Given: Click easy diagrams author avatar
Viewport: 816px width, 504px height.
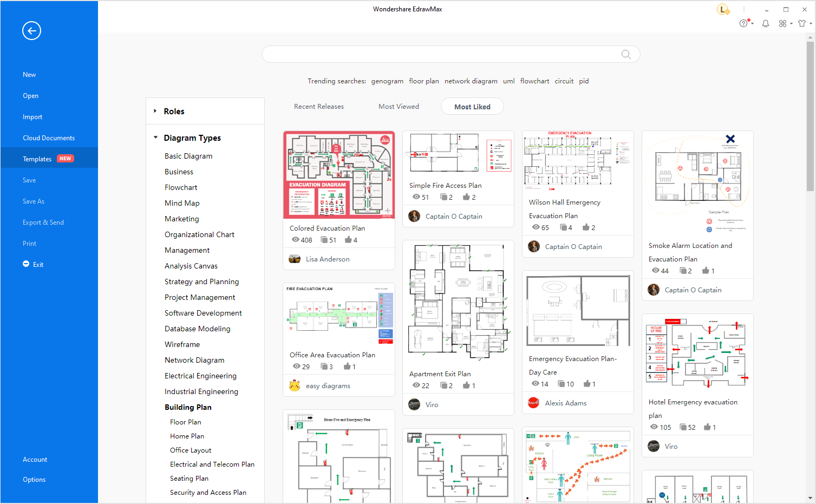Looking at the screenshot, I should pos(295,385).
